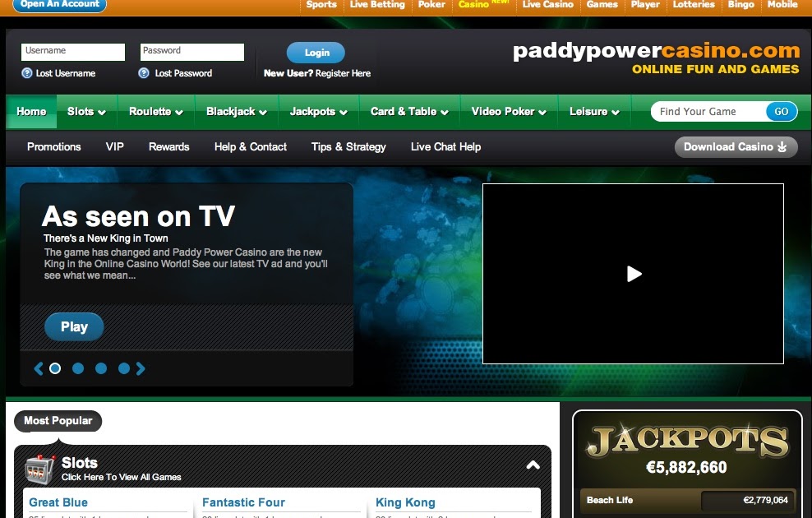Image resolution: width=812 pixels, height=518 pixels.
Task: Select the fourth carousel dot
Action: 124,368
